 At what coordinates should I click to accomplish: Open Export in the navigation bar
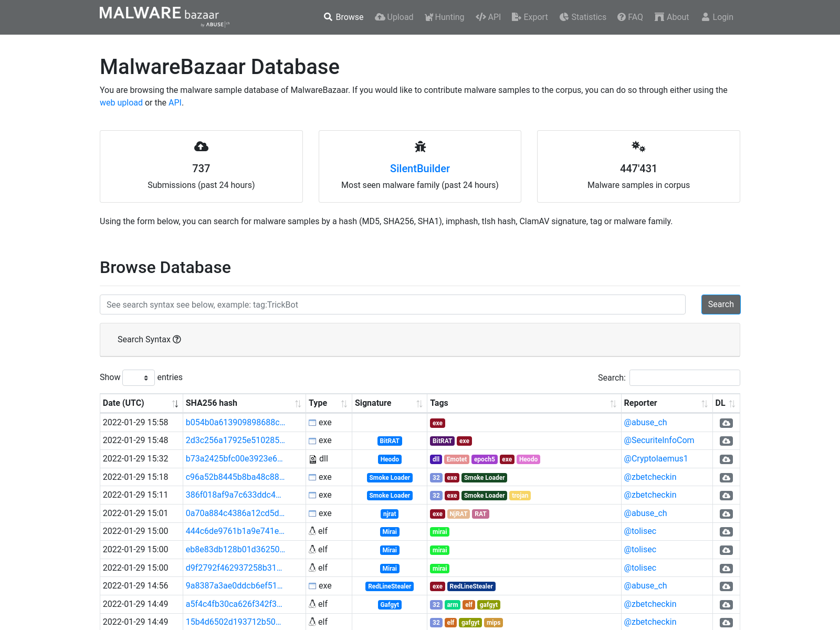point(530,17)
